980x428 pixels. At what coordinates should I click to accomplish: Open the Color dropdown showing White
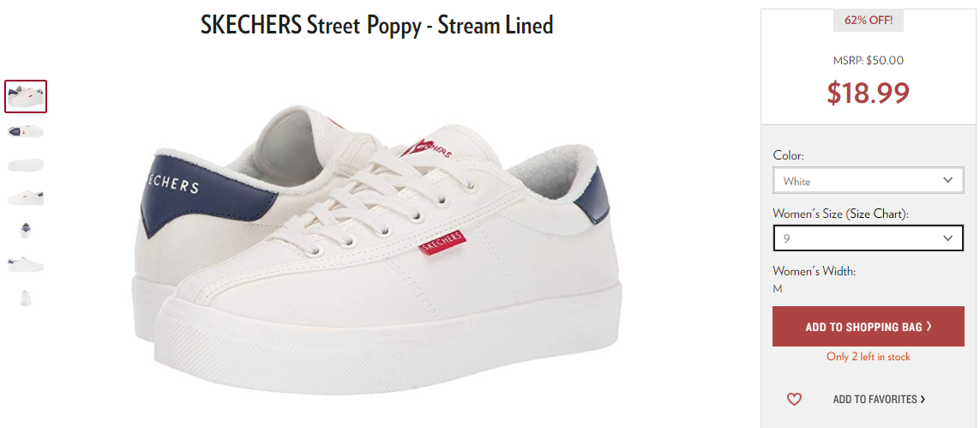[868, 181]
